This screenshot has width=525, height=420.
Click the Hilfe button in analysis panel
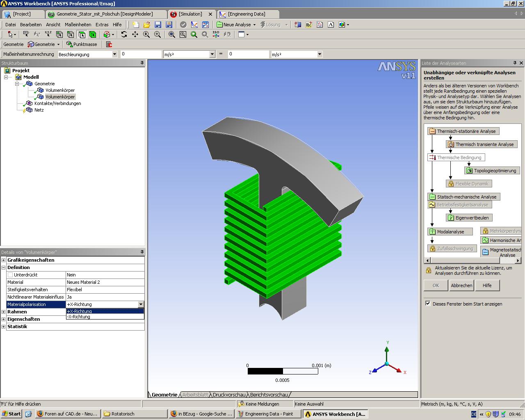(x=487, y=285)
